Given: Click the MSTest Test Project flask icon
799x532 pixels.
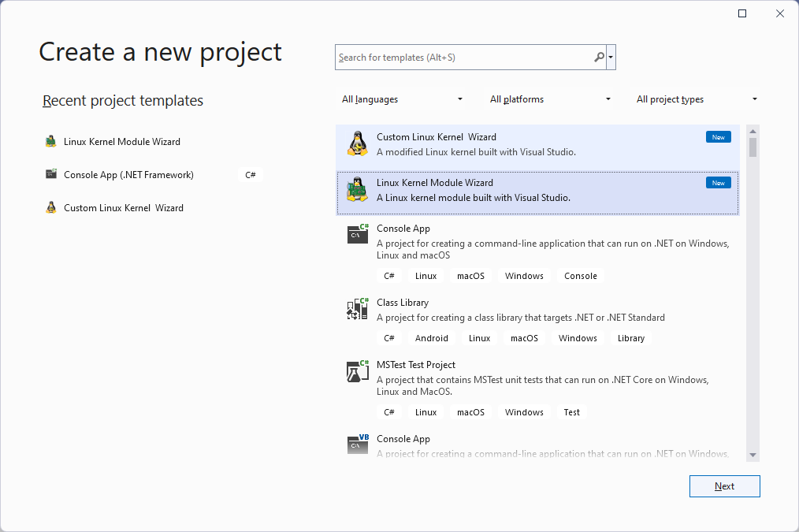Looking at the screenshot, I should (x=358, y=370).
